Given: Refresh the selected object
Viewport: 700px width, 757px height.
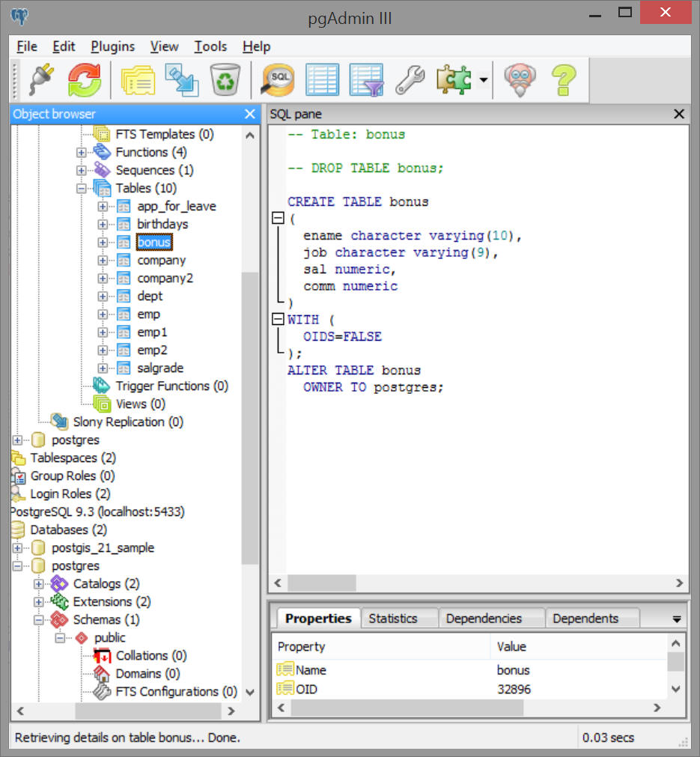Looking at the screenshot, I should pyautogui.click(x=84, y=79).
